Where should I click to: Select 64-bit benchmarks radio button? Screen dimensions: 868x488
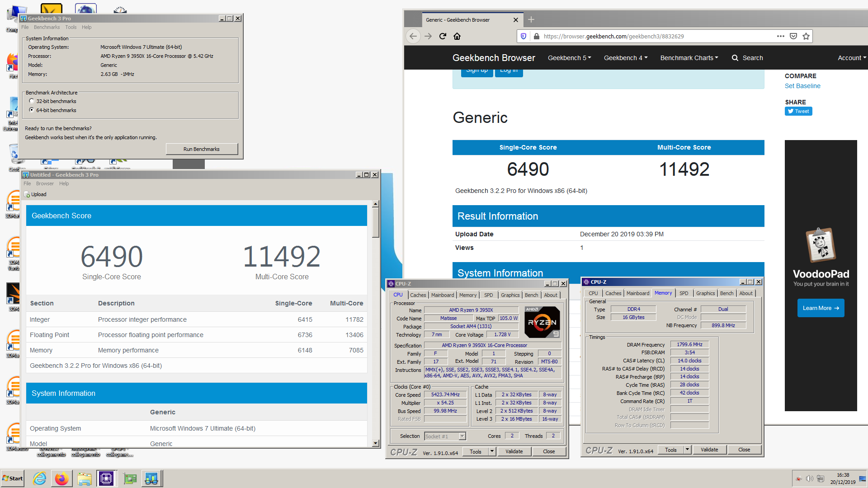click(31, 110)
